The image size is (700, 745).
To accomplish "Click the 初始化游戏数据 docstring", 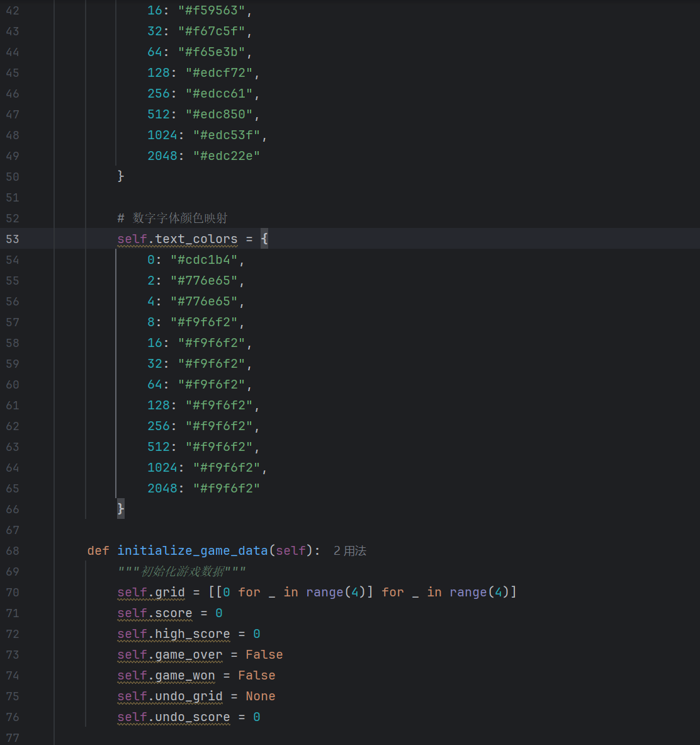I will [x=182, y=572].
